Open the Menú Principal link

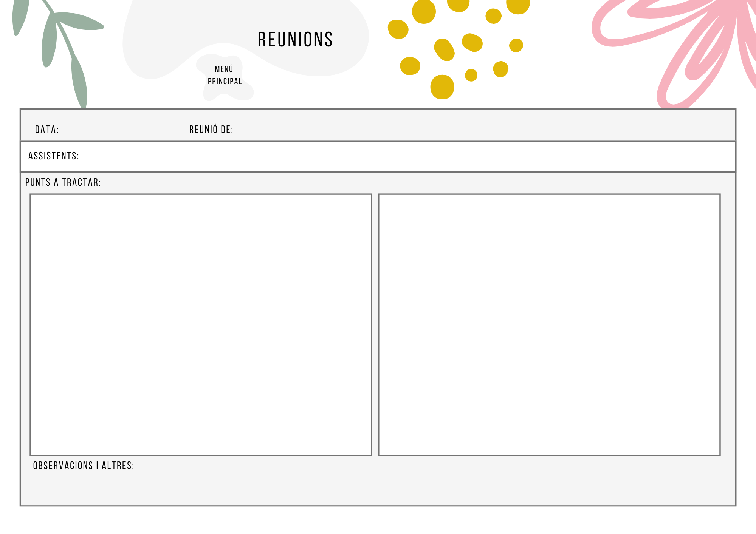(225, 76)
